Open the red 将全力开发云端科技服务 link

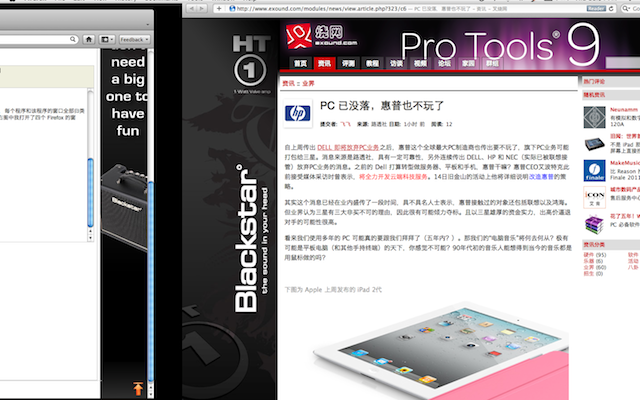393,177
